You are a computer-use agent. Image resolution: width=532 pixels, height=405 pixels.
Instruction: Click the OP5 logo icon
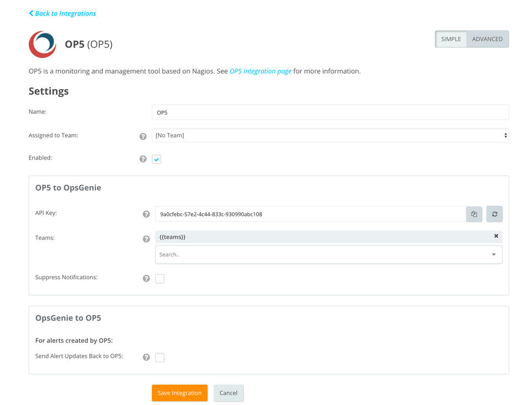(x=43, y=44)
